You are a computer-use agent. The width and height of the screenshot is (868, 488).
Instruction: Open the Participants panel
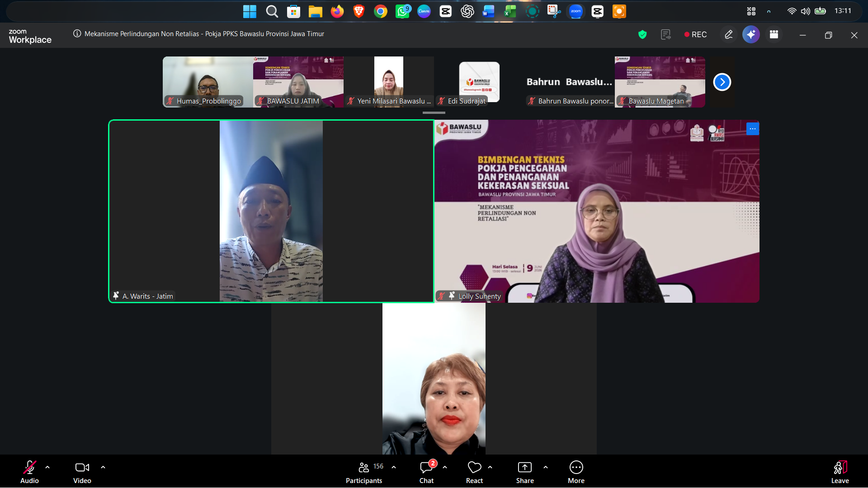[364, 472]
